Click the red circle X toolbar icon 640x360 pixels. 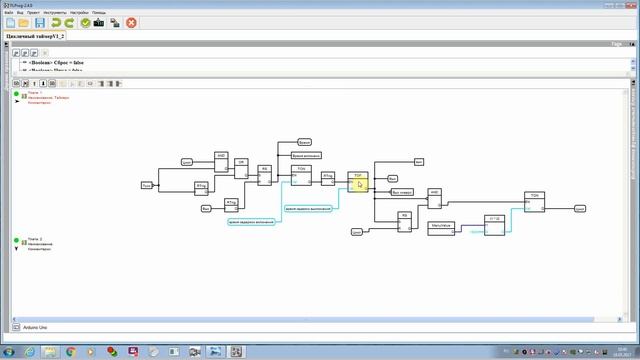tap(131, 23)
